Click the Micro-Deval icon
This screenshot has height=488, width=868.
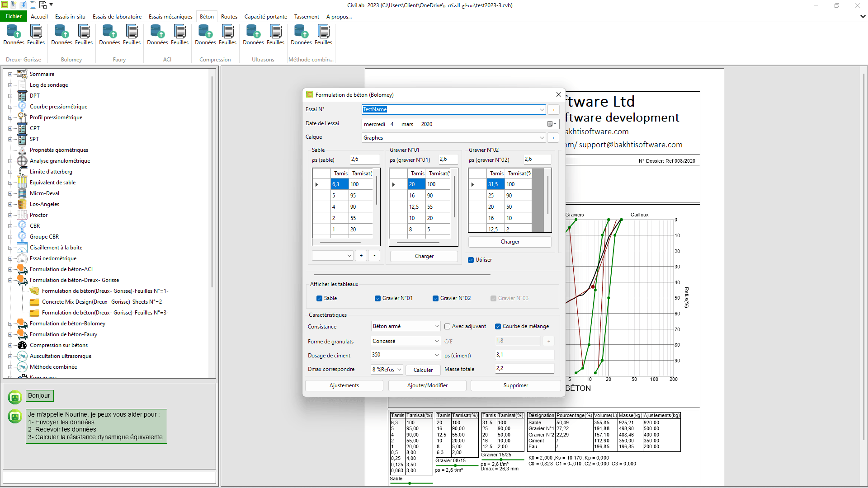click(x=22, y=193)
